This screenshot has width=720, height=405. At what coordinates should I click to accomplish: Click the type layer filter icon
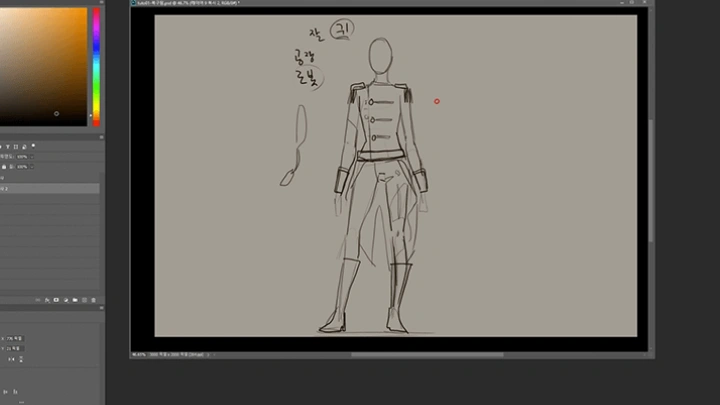(7, 146)
